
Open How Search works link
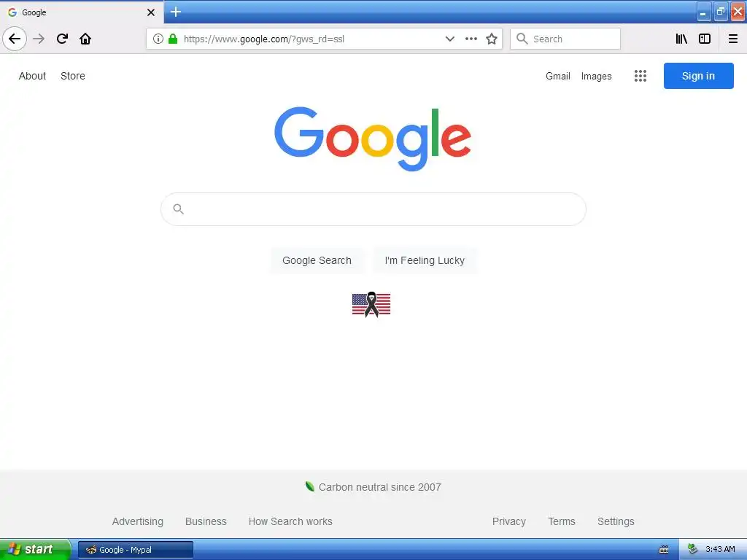pos(290,521)
